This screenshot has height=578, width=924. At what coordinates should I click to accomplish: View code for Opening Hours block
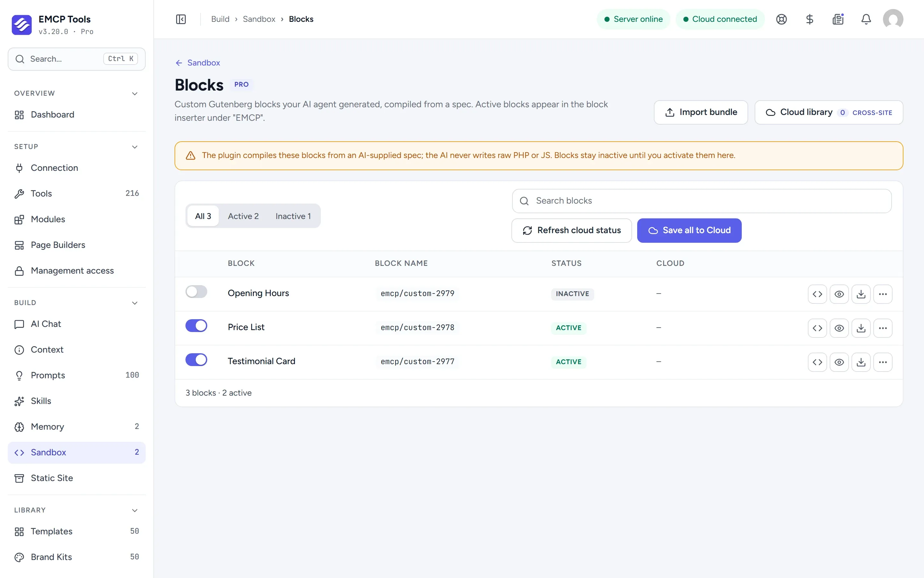[817, 294]
